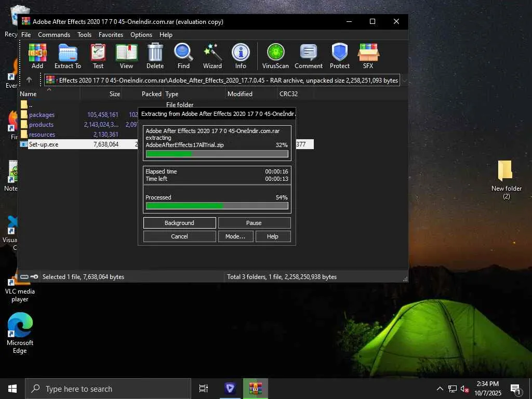The width and height of the screenshot is (532, 399).
Task: Click the muted volume tray icon
Action: tap(465, 389)
